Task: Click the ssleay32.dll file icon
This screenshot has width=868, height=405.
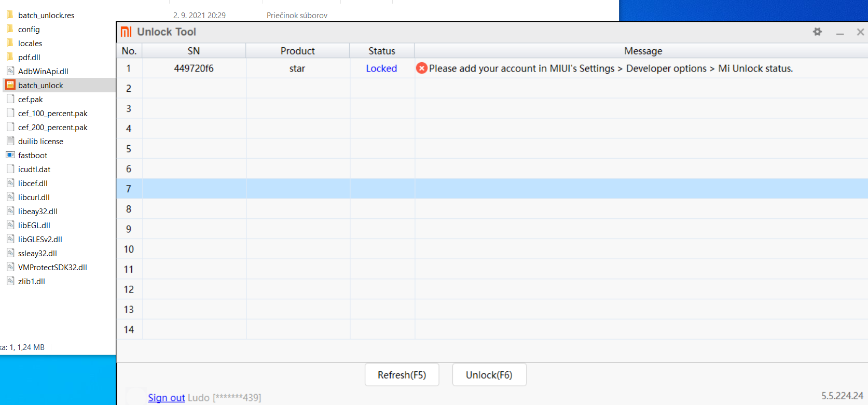Action: pos(10,253)
